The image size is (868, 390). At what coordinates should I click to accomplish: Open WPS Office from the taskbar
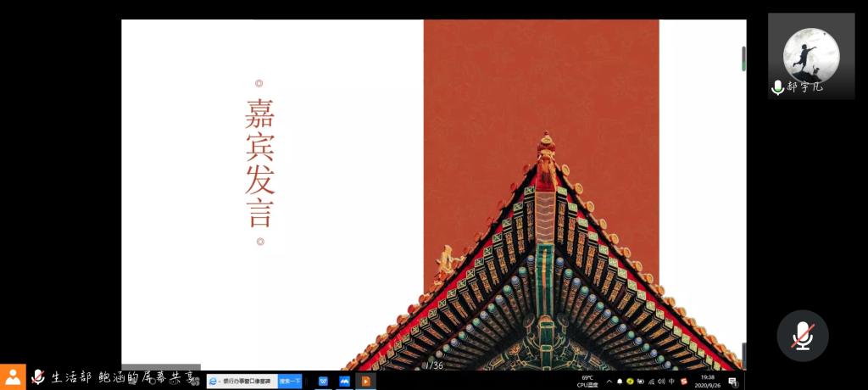[323, 382]
